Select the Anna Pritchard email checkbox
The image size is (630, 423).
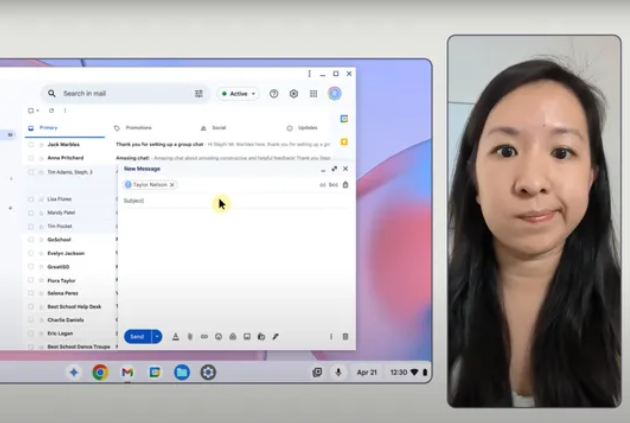[x=31, y=158]
